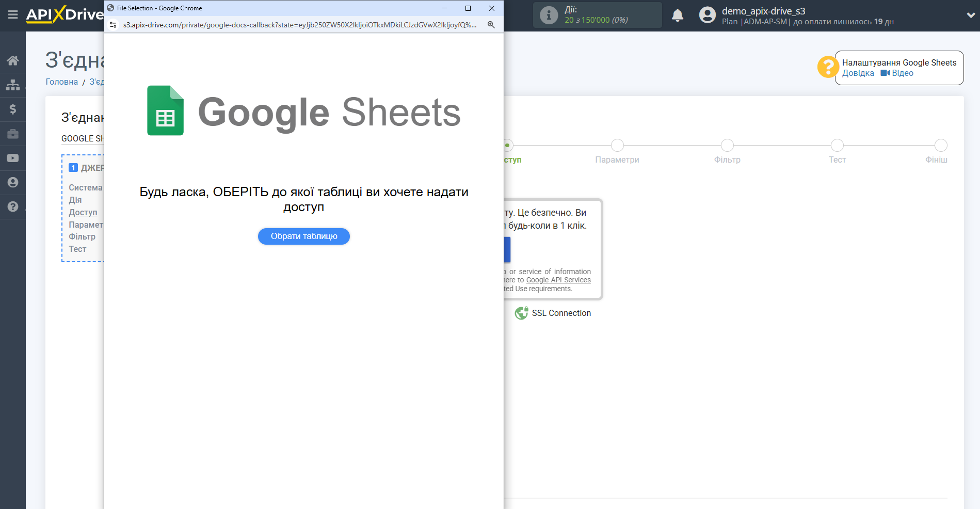Click the account avatar icon
The width and height of the screenshot is (980, 509).
coord(708,15)
